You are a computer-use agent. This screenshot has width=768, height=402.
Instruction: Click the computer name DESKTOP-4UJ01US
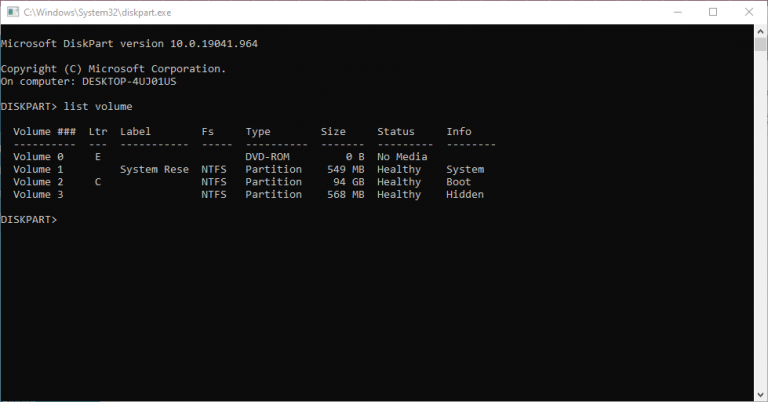pos(129,81)
